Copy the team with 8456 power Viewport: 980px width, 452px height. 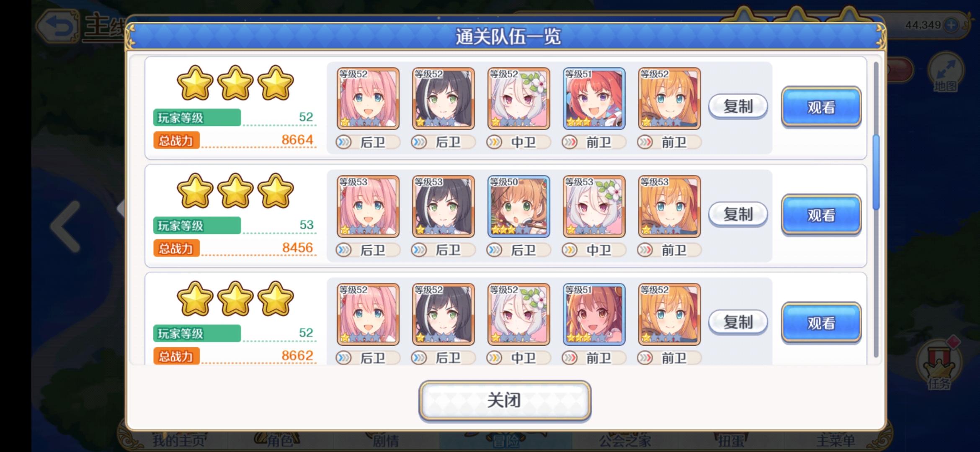click(738, 214)
